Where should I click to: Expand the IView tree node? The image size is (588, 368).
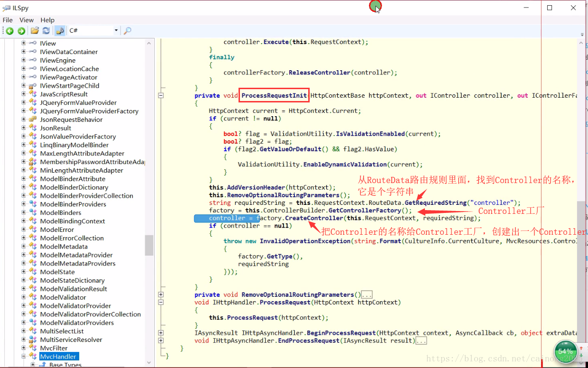click(24, 43)
